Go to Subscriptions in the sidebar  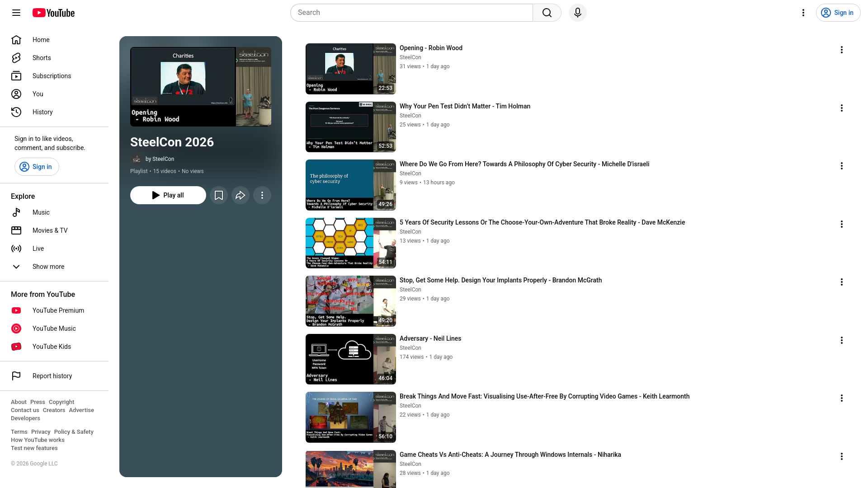pos(54,76)
